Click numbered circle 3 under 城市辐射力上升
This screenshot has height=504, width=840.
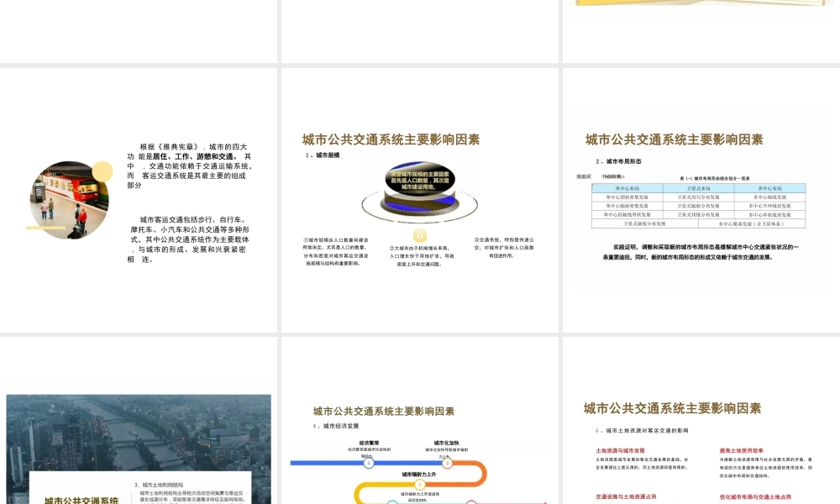tap(419, 484)
